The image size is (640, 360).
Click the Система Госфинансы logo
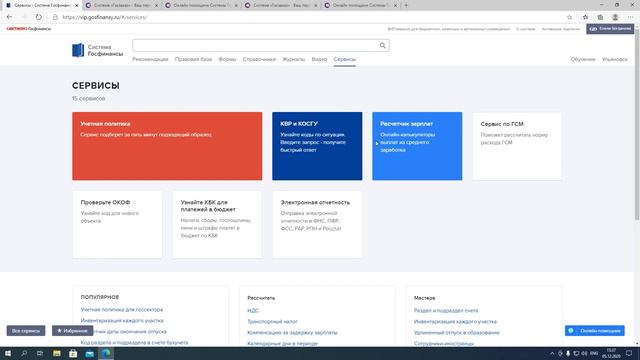98,50
